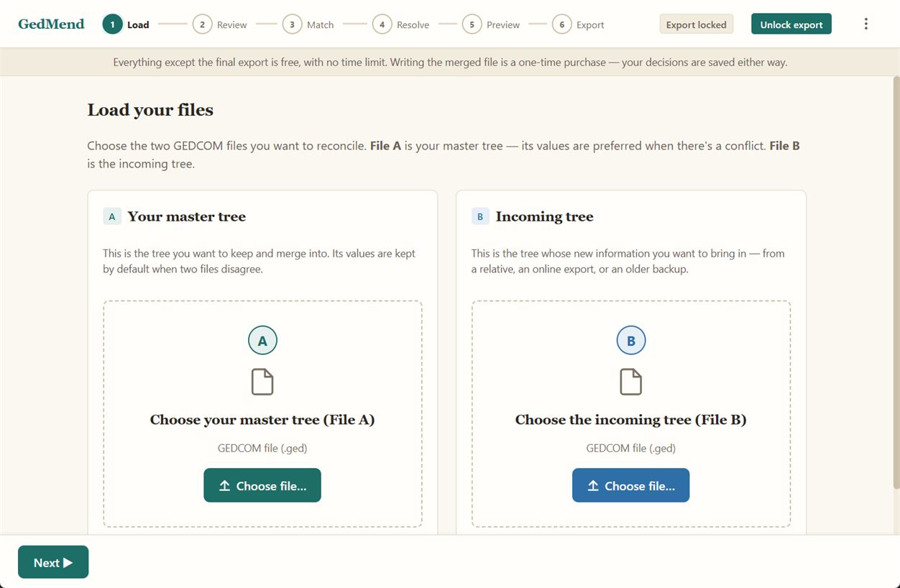This screenshot has height=588, width=900.
Task: Click the free usage notice banner text
Action: pos(450,63)
